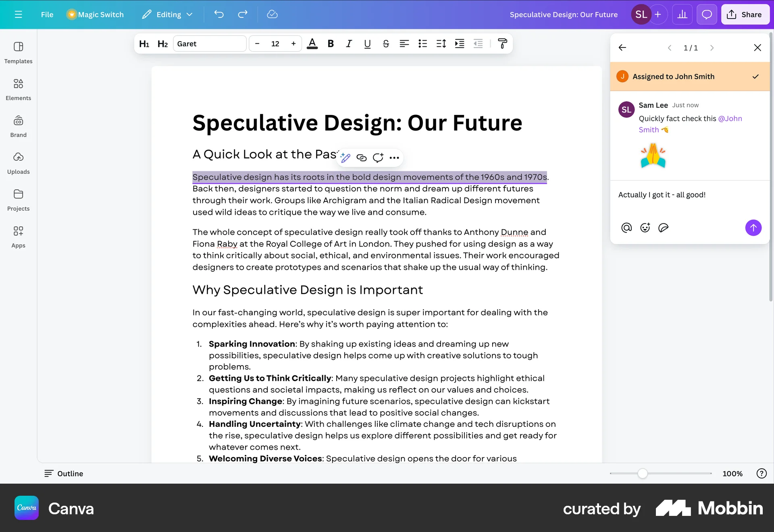774x532 pixels.
Task: Go to the next comment with the right chevron
Action: [x=712, y=48]
